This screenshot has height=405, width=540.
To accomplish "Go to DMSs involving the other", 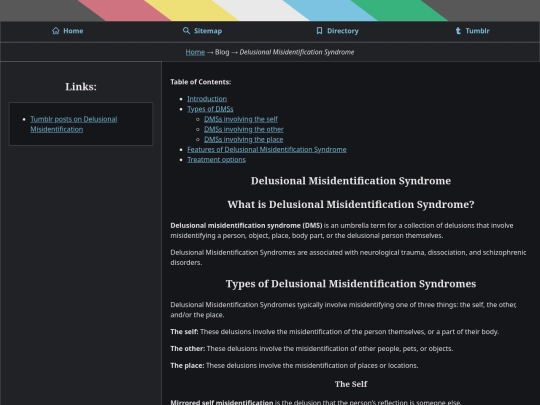I will [244, 129].
